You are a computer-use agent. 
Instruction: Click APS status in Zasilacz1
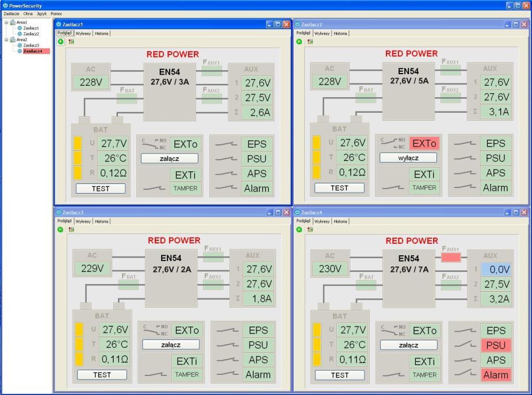tap(257, 174)
